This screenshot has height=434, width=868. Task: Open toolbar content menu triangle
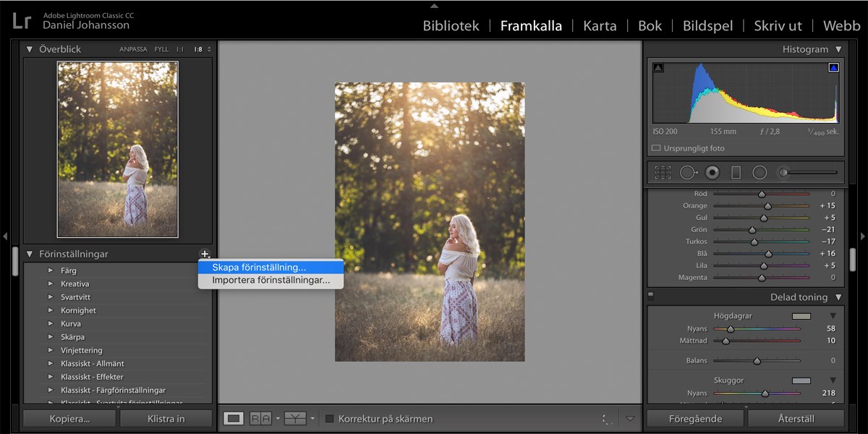630,419
